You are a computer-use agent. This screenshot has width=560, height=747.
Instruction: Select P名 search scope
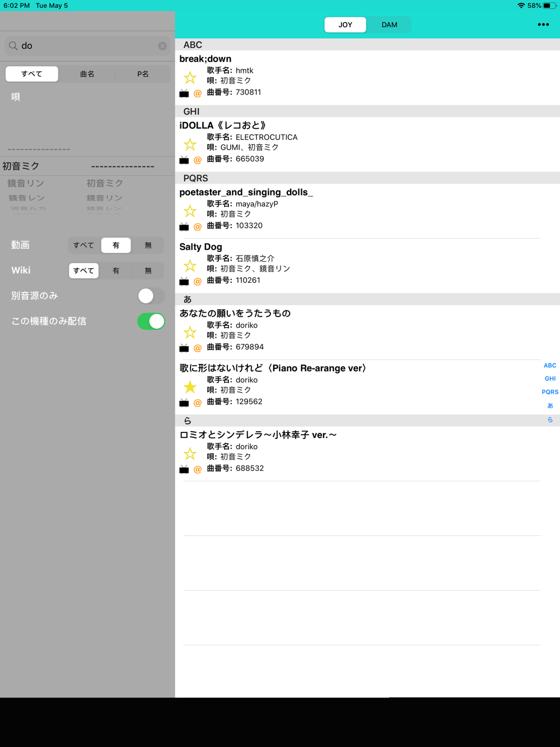point(143,74)
